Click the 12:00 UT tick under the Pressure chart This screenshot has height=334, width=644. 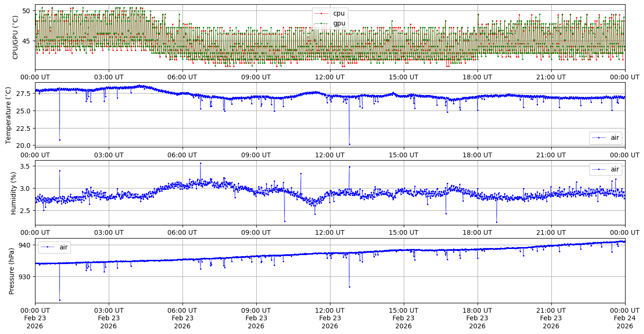click(330, 310)
